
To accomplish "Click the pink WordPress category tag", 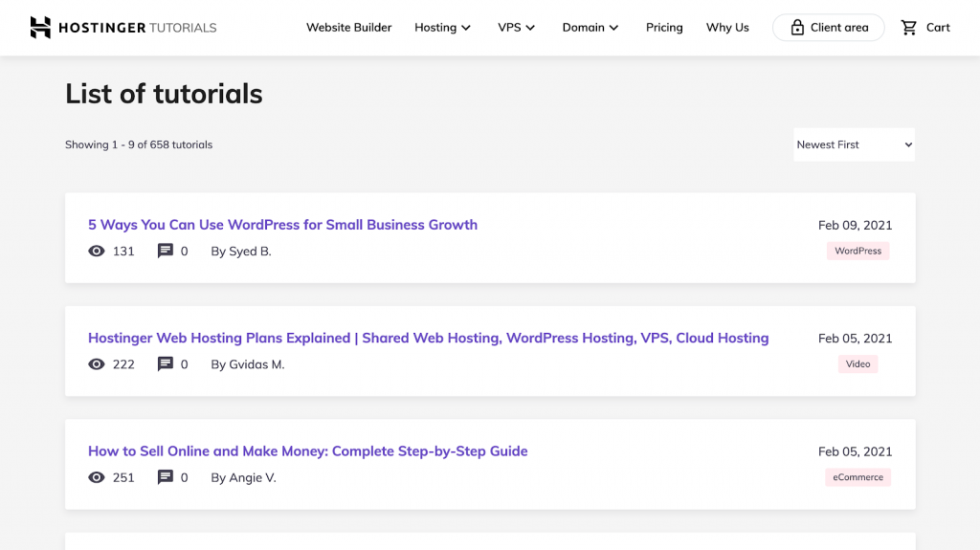I will pos(857,252).
